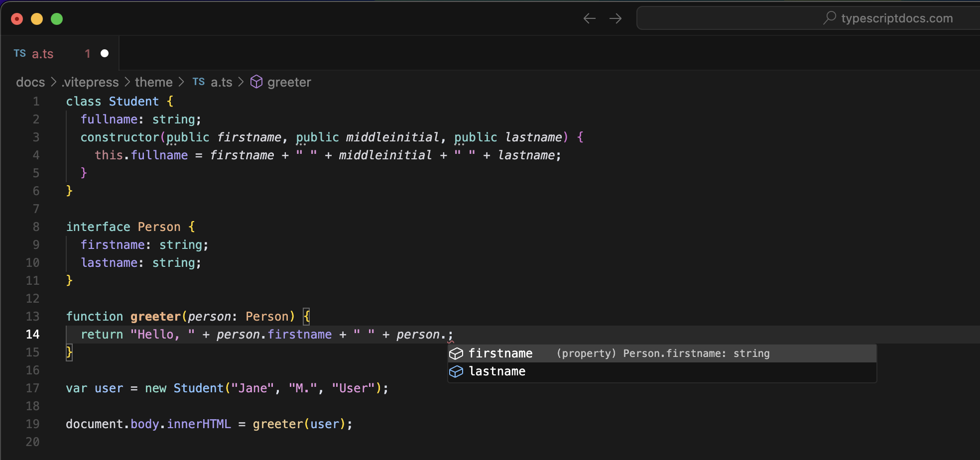Click the Student class name on line 1
The width and height of the screenshot is (980, 460).
tap(133, 102)
